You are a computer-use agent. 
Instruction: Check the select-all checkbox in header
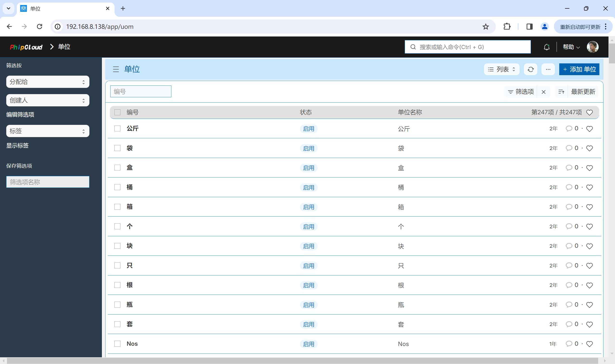click(117, 112)
